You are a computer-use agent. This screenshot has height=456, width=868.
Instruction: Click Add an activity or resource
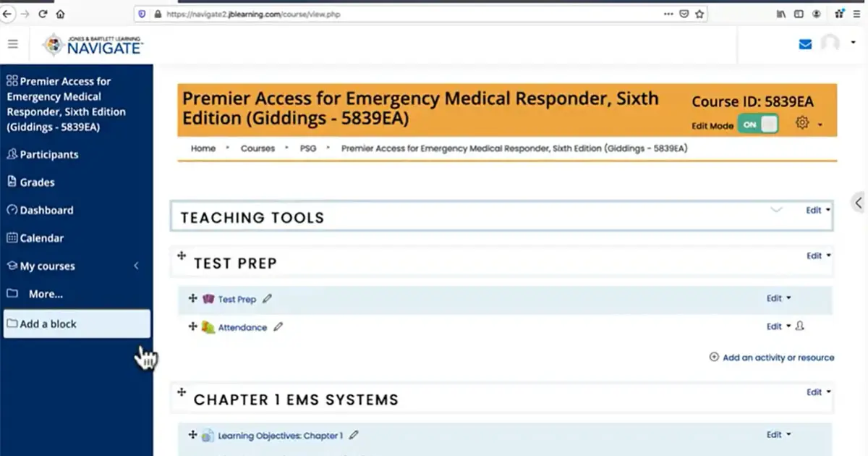coord(772,358)
